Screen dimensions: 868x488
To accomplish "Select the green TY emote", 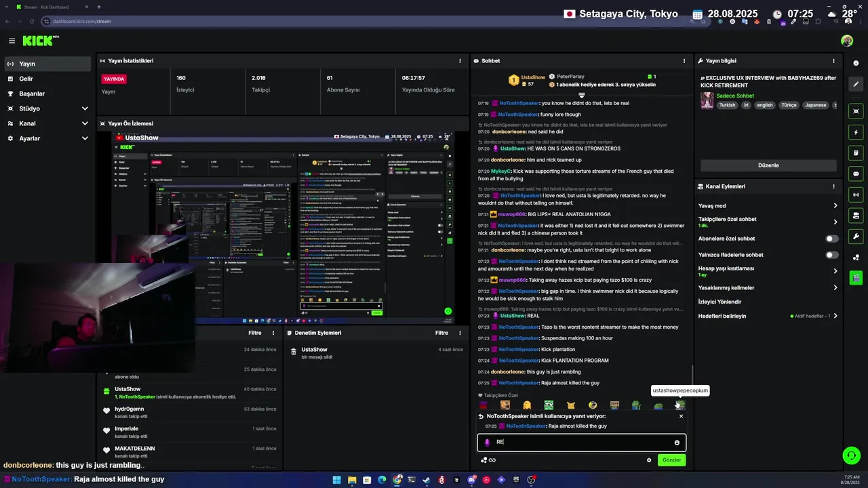I will pyautogui.click(x=549, y=405).
